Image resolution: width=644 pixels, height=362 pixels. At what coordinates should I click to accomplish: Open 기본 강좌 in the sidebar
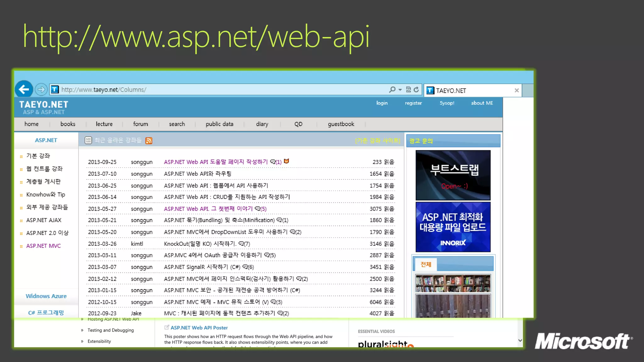click(38, 156)
